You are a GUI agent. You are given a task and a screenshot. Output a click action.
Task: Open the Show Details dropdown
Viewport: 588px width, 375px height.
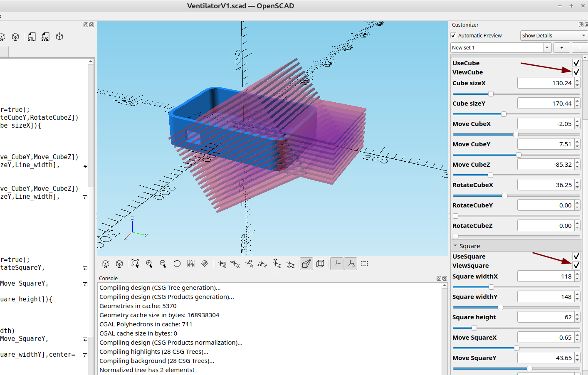pyautogui.click(x=554, y=36)
